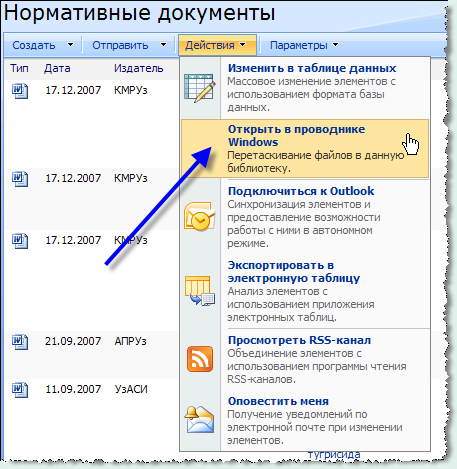Click the orange RSS feed icon
The image size is (457, 469).
click(x=200, y=359)
